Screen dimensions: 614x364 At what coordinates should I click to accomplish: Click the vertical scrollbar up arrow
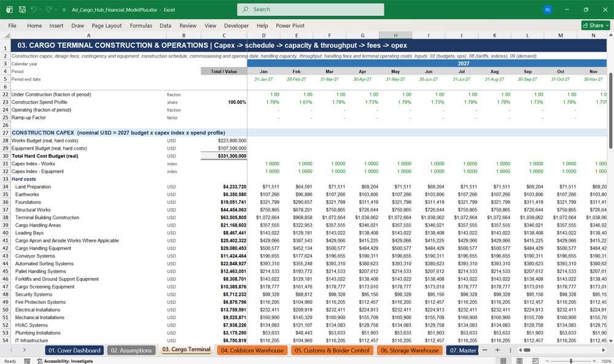[610, 35]
